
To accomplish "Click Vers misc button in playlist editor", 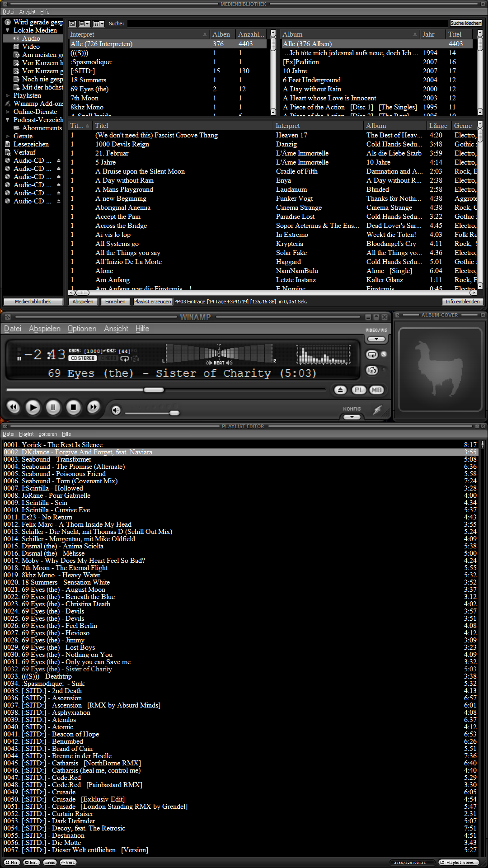I will (68, 862).
